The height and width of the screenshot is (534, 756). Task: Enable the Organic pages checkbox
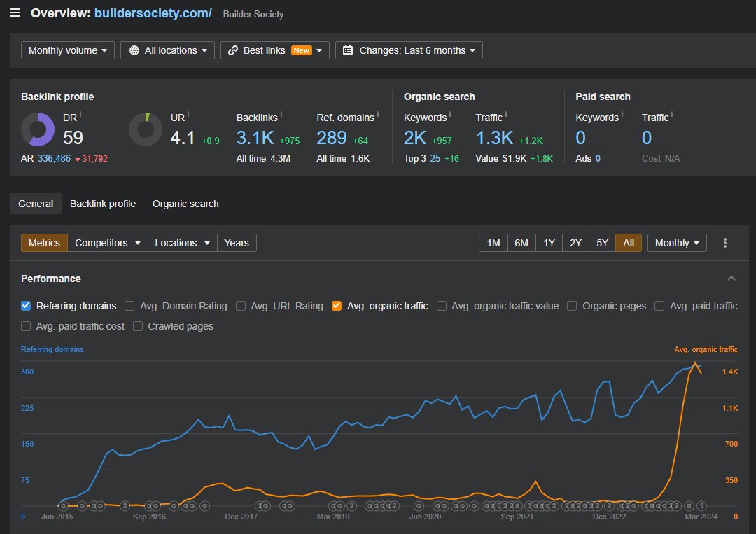(x=572, y=306)
